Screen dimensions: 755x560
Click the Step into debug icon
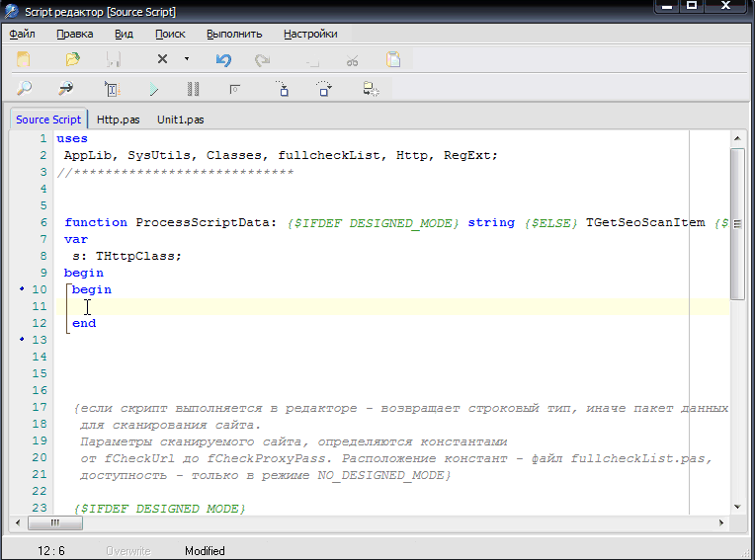(x=283, y=89)
